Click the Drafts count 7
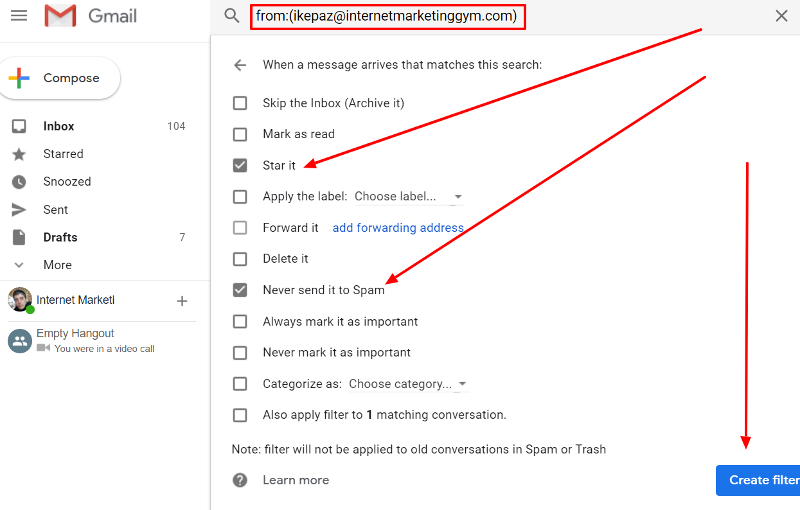 (182, 237)
